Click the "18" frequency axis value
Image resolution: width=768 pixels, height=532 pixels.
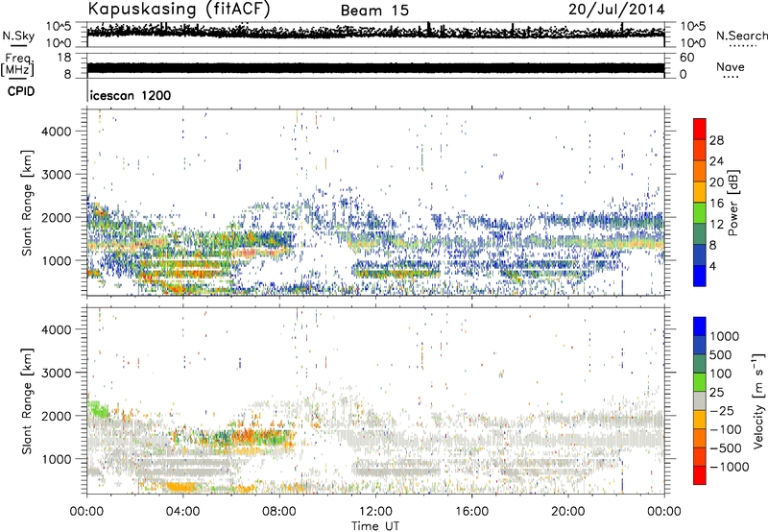tap(64, 58)
